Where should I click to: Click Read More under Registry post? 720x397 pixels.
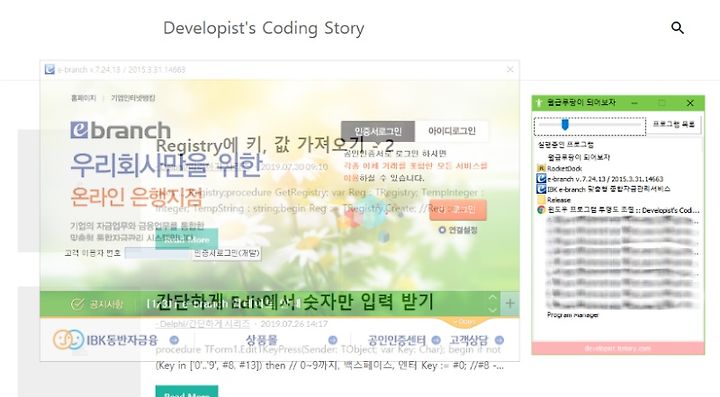coord(186,239)
